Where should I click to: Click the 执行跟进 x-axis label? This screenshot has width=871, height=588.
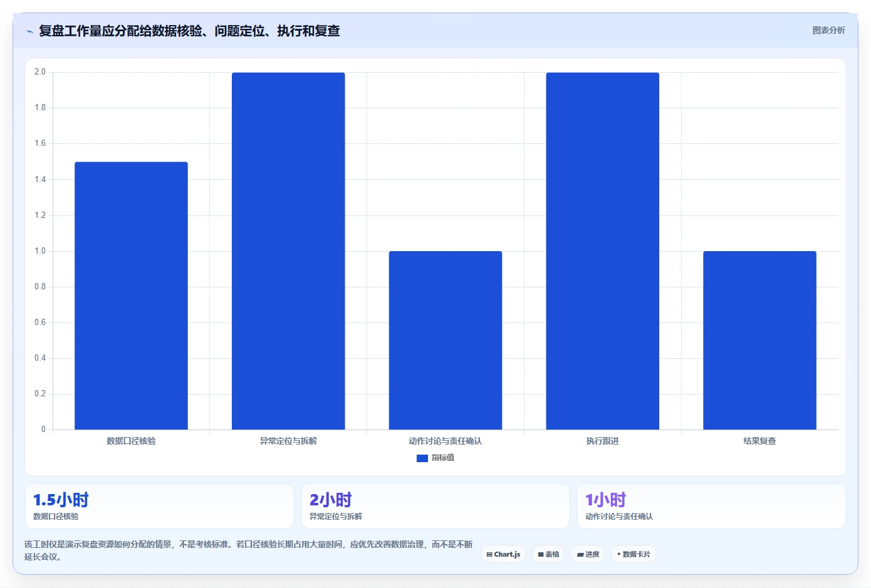coord(603,441)
